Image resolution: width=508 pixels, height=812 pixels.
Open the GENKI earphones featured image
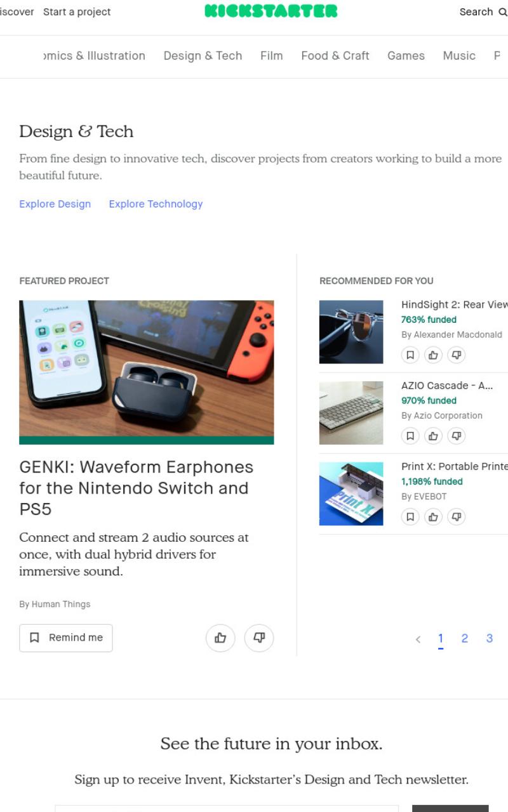coord(147,372)
